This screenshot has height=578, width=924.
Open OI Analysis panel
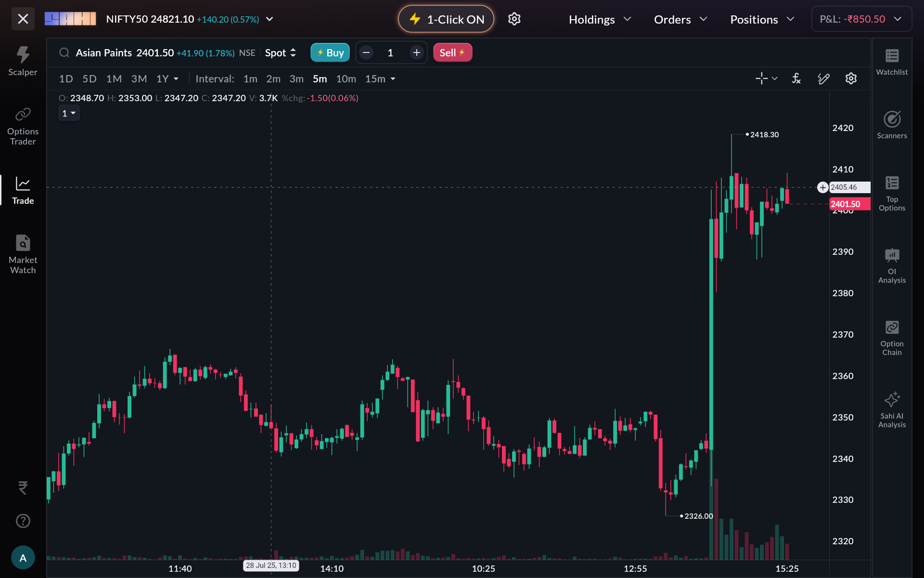point(891,266)
